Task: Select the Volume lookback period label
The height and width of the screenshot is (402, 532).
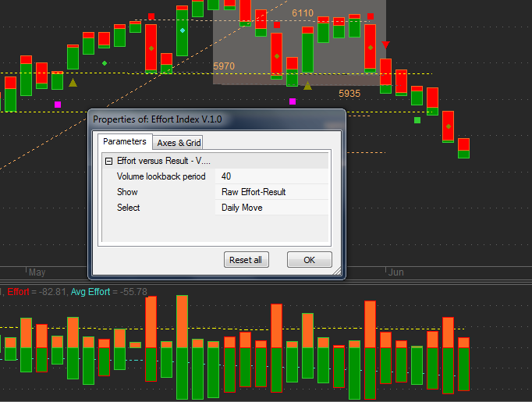Action: click(x=161, y=176)
